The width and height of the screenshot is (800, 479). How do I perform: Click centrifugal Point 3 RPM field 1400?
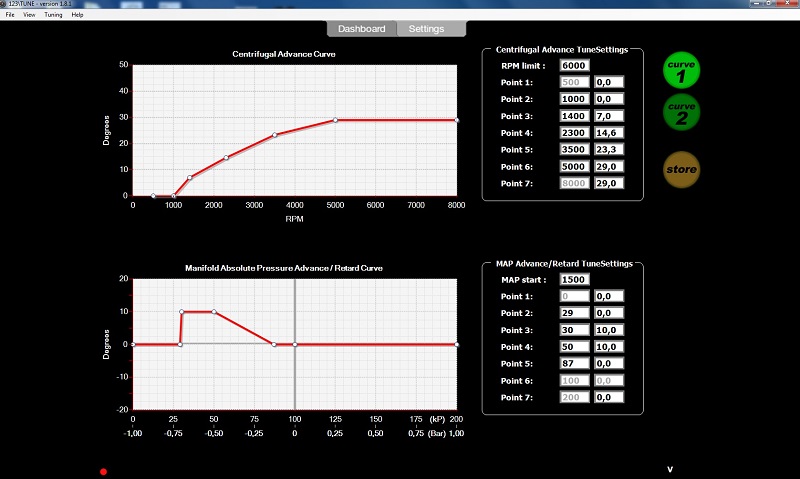[x=574, y=116]
